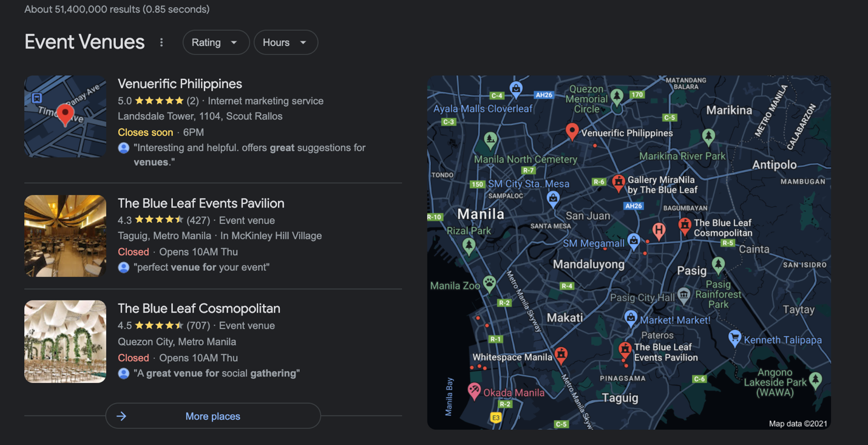
Task: Click the Marikina label on the map
Action: [729, 110]
